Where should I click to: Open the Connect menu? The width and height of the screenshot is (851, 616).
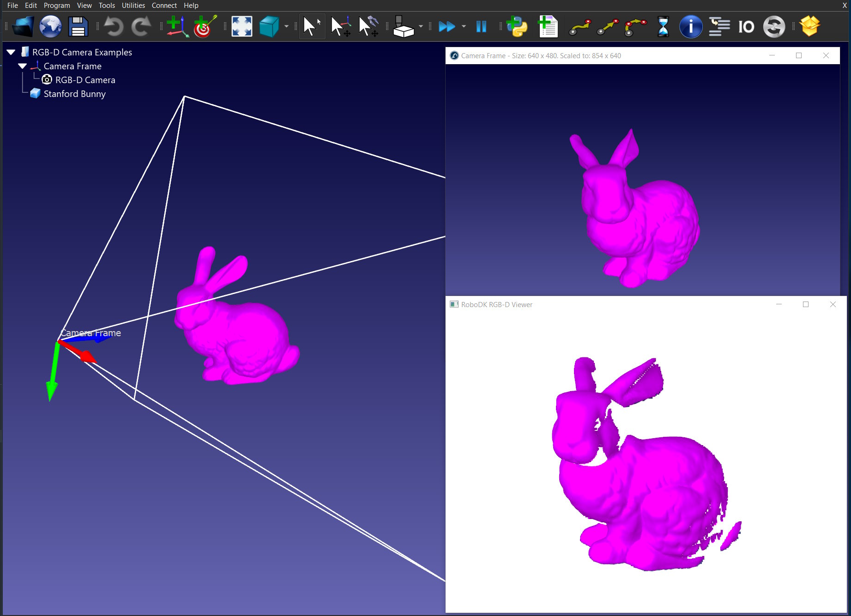tap(164, 5)
